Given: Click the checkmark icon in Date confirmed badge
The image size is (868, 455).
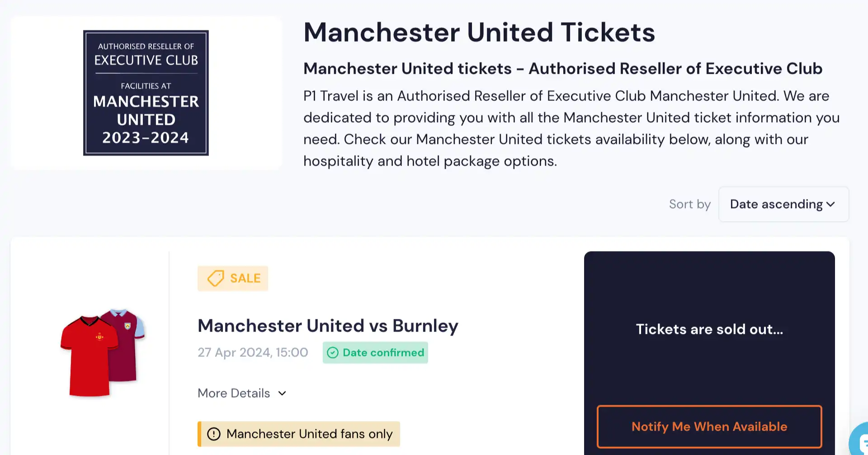Looking at the screenshot, I should (333, 352).
